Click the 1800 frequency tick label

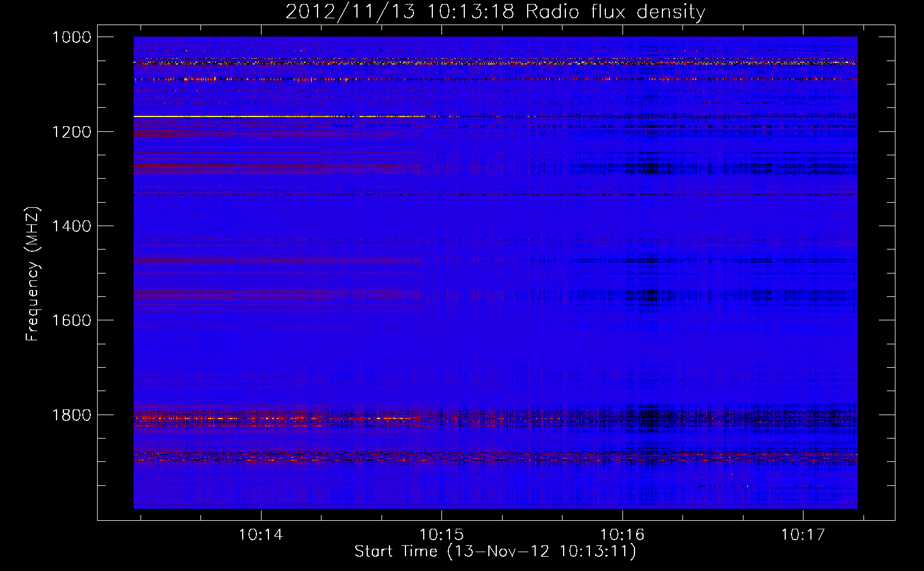pyautogui.click(x=71, y=415)
